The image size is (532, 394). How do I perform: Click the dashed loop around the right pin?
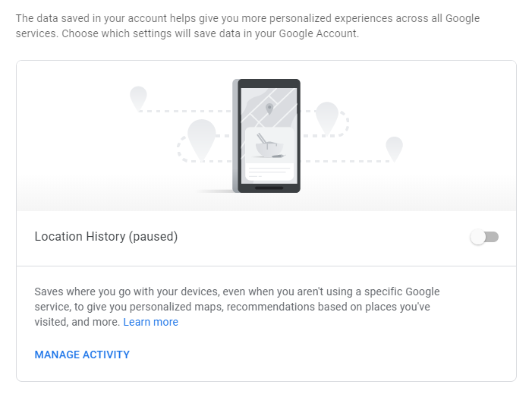point(343,124)
